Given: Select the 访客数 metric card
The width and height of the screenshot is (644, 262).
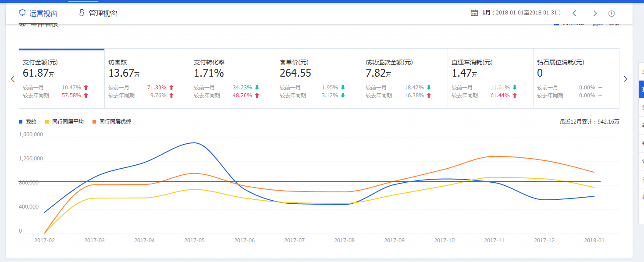Looking at the screenshot, I should (147, 78).
